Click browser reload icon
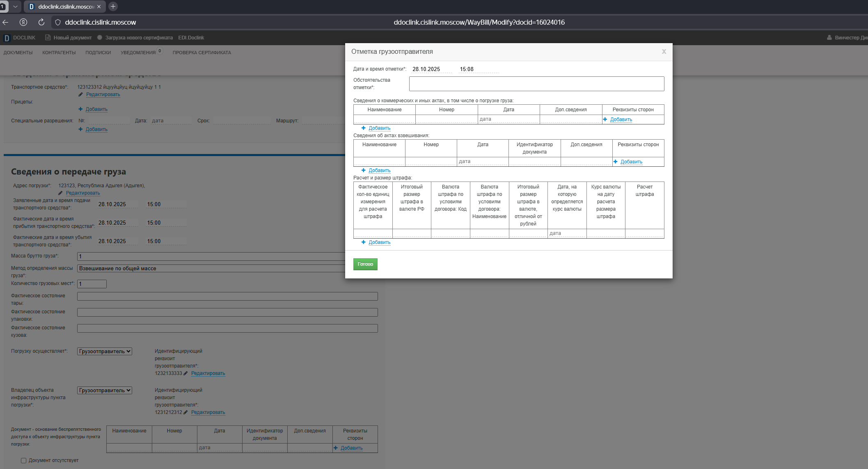 41,22
